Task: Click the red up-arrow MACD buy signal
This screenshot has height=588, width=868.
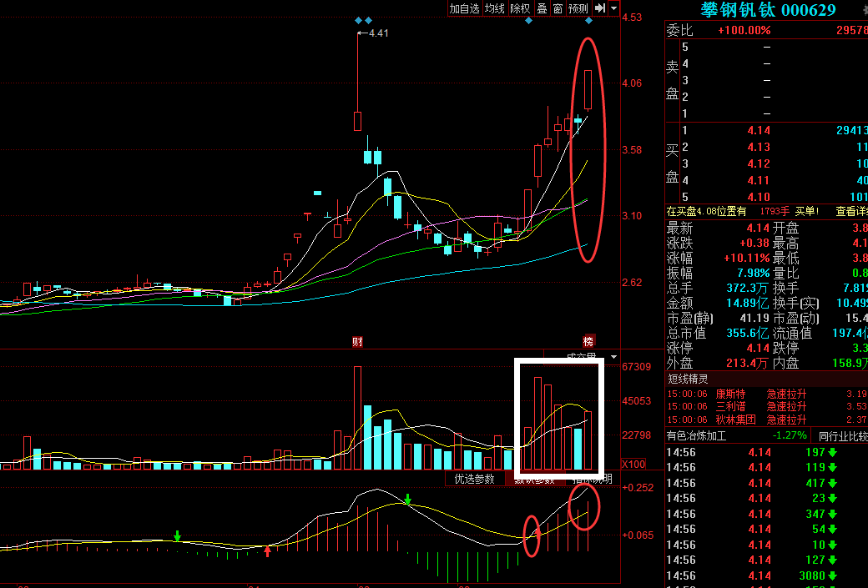Action: (x=267, y=550)
